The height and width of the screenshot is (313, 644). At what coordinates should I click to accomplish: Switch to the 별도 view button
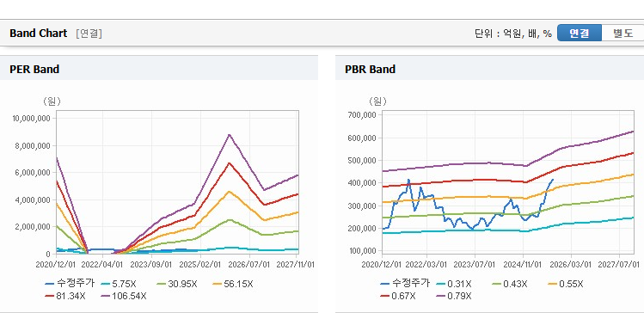click(x=623, y=34)
